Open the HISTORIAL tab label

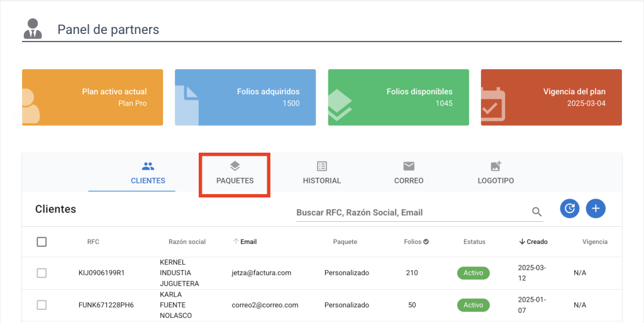[322, 180]
